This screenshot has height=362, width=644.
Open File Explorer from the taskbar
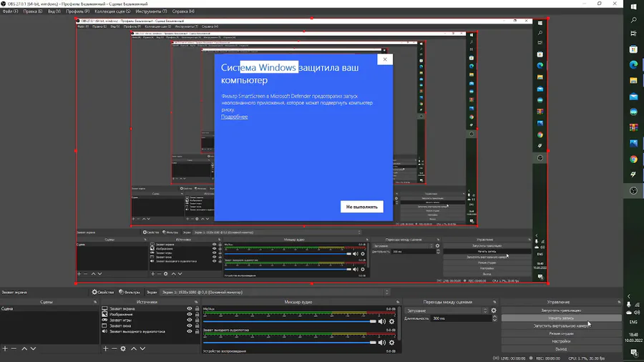[633, 80]
